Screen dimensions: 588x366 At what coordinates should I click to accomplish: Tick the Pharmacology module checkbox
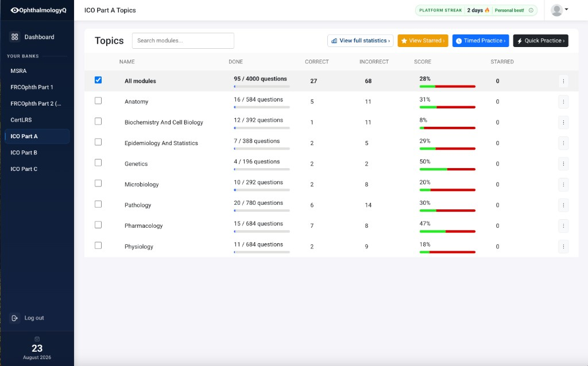tap(98, 225)
